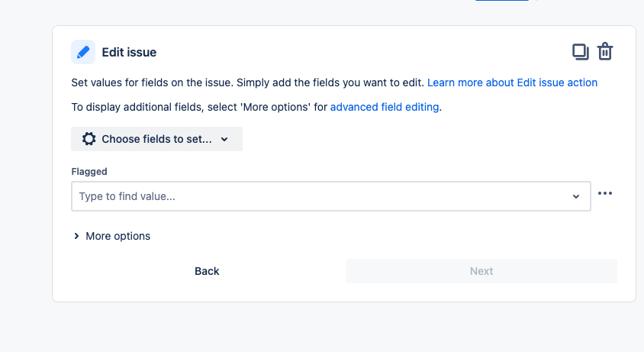Click the blue underline bar above the card
The height and width of the screenshot is (352, 644).
coord(501,1)
